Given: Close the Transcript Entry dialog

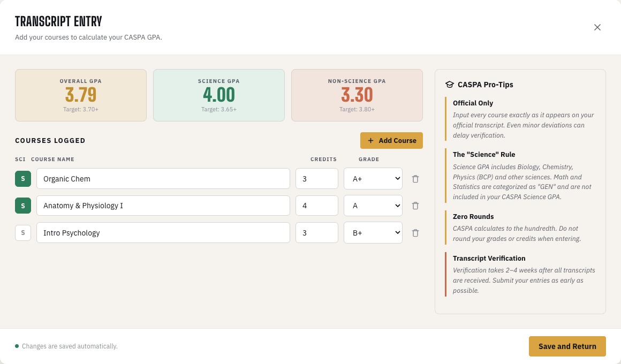Looking at the screenshot, I should (597, 27).
